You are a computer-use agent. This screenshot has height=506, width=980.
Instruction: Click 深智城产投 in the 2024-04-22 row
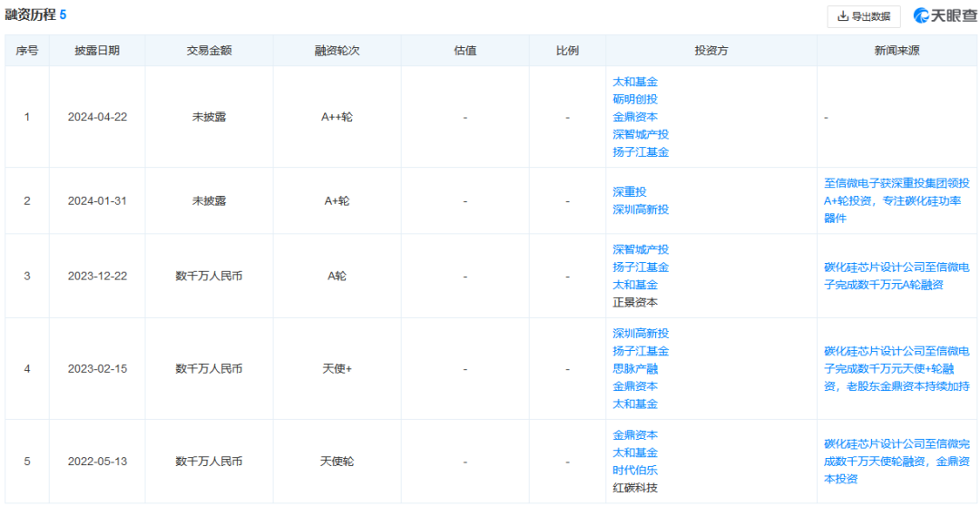point(641,134)
